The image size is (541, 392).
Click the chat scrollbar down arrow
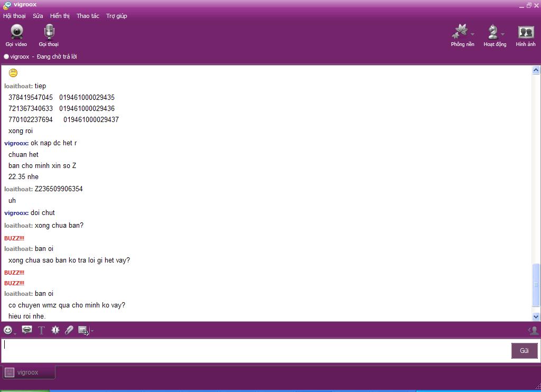(x=536, y=316)
